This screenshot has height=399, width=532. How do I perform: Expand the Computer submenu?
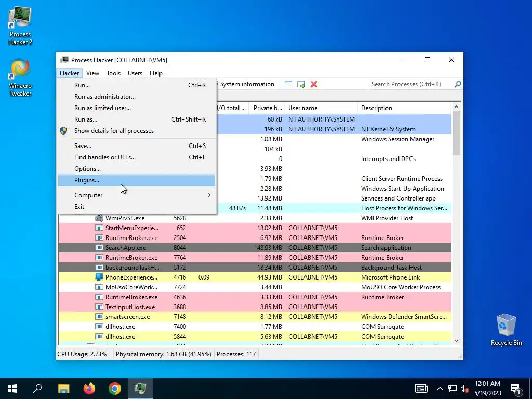(x=137, y=195)
